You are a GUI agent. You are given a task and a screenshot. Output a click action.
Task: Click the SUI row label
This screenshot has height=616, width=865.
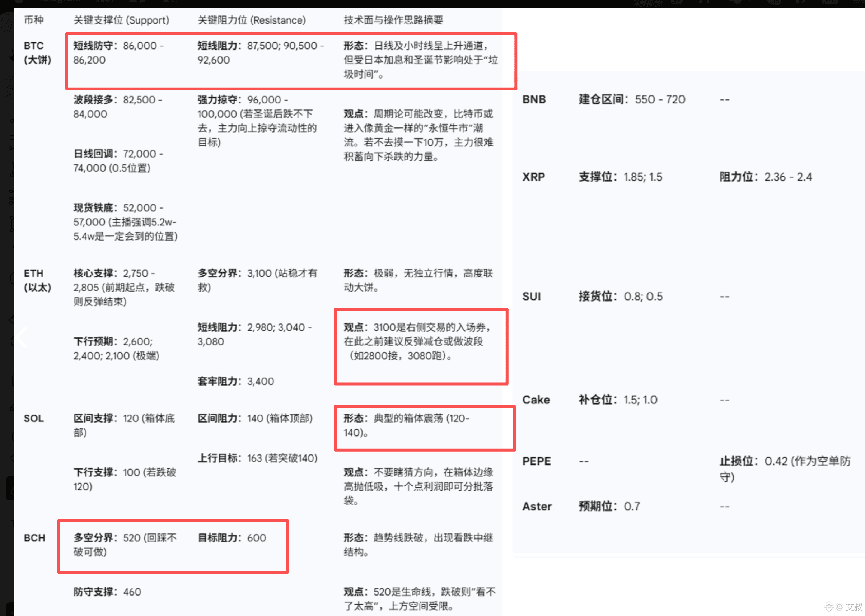point(532,297)
